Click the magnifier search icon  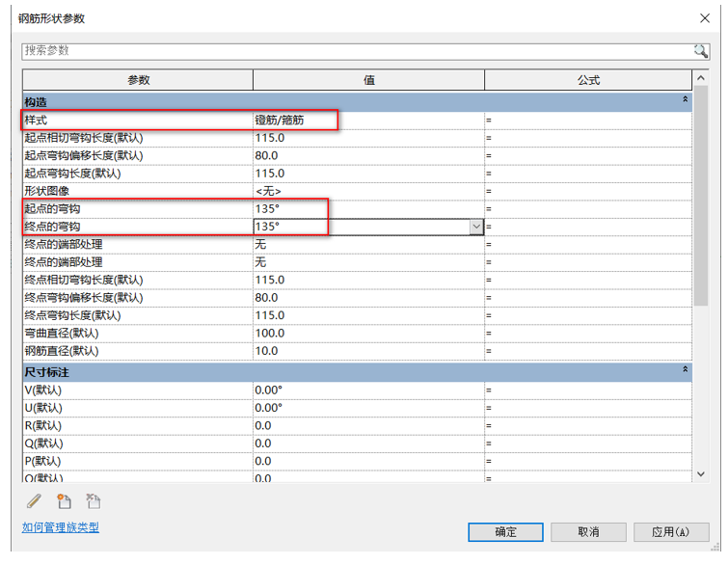click(700, 51)
